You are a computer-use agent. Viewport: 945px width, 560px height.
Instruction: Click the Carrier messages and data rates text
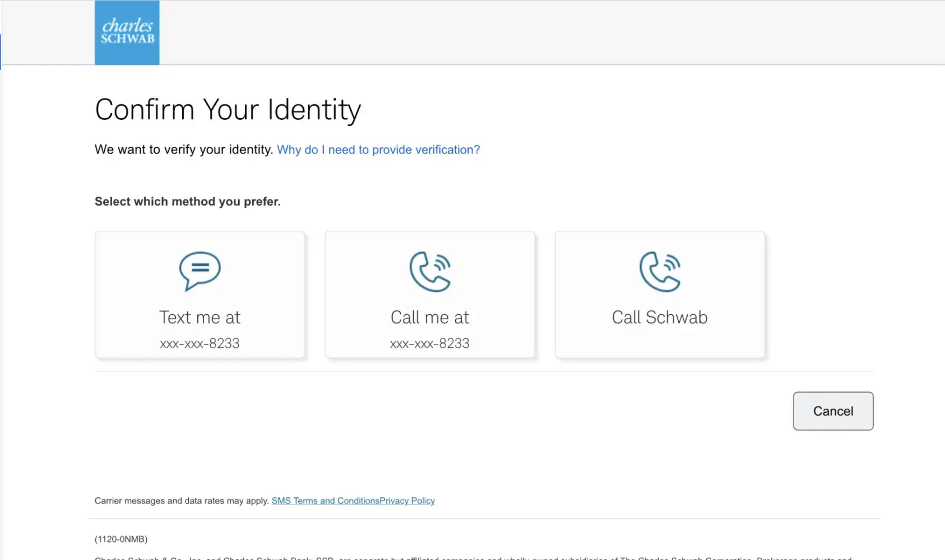point(182,501)
